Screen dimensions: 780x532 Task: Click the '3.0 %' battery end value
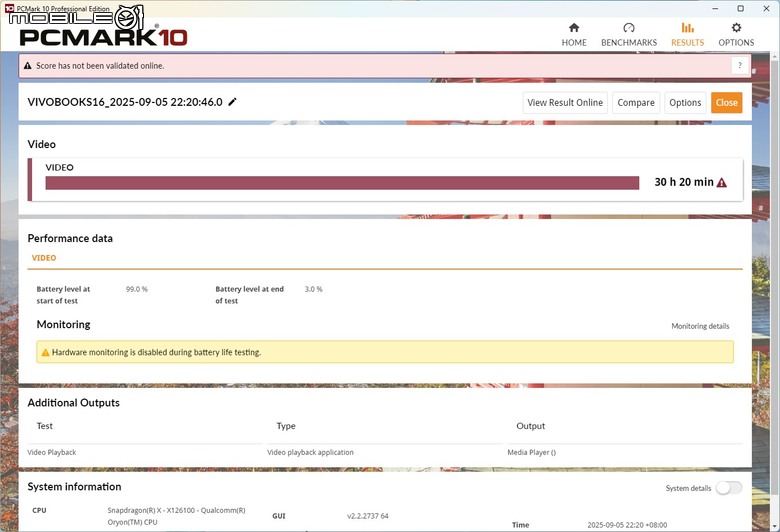coord(313,289)
